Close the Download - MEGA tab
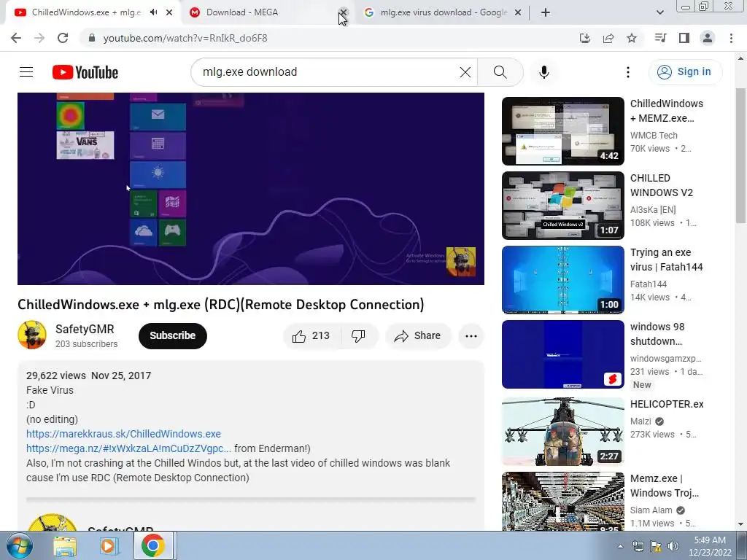This screenshot has width=747, height=560. (x=343, y=12)
